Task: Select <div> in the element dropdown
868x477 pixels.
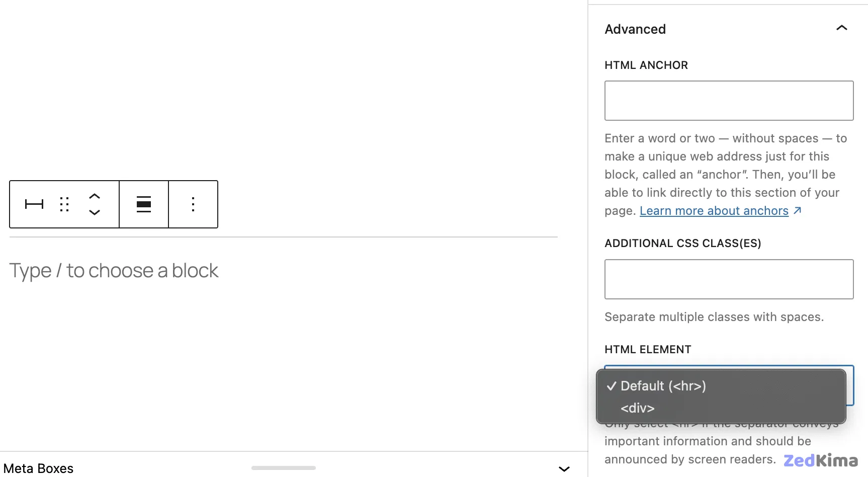Action: pos(637,408)
